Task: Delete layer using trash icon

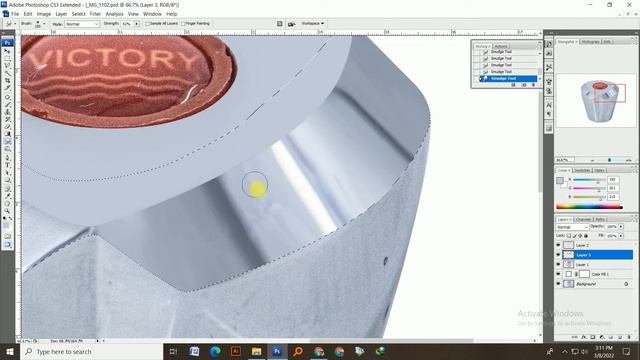Action: point(629,337)
